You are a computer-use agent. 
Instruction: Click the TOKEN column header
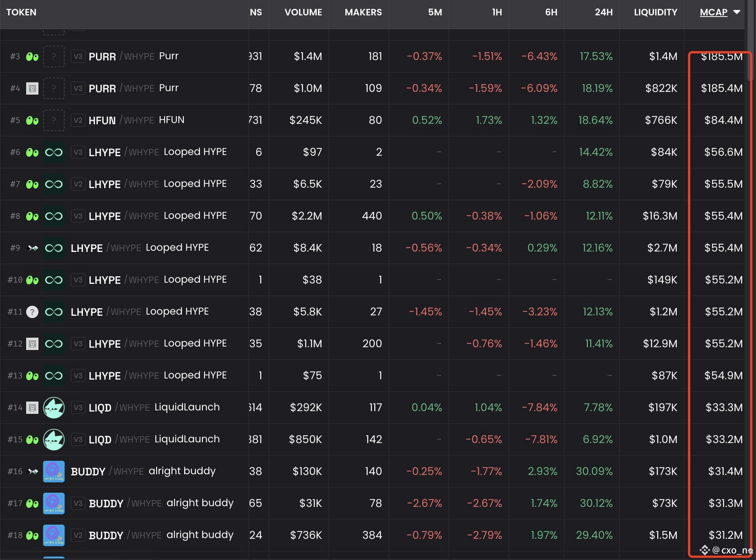[21, 12]
